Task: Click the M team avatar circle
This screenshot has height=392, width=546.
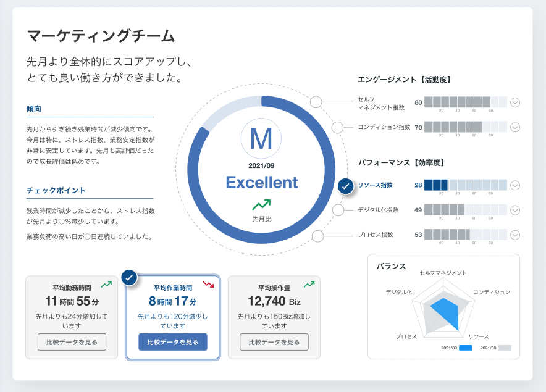Action: tap(261, 139)
